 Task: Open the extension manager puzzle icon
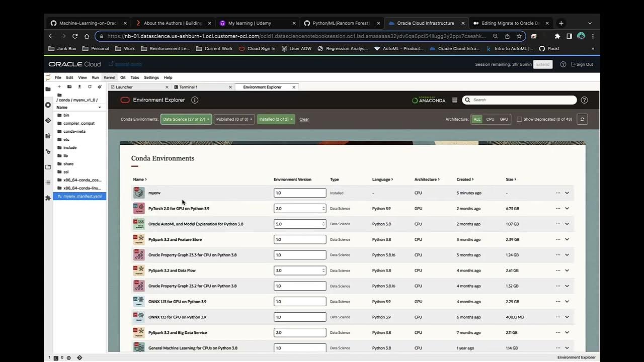pos(48,198)
